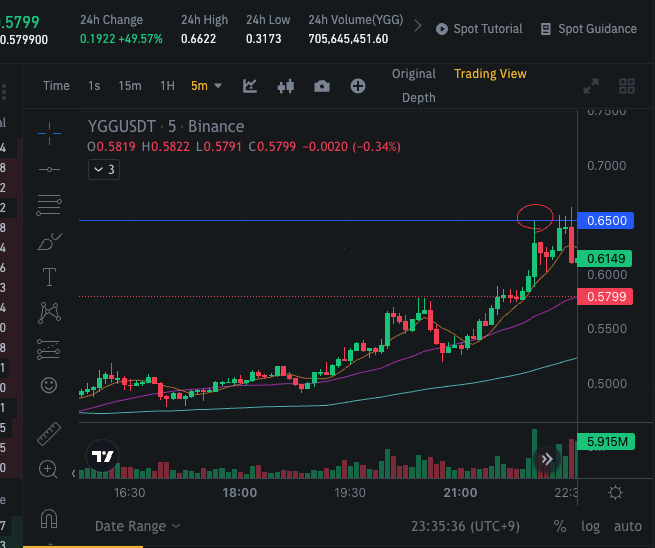Switch to the Depth chart view

click(419, 98)
